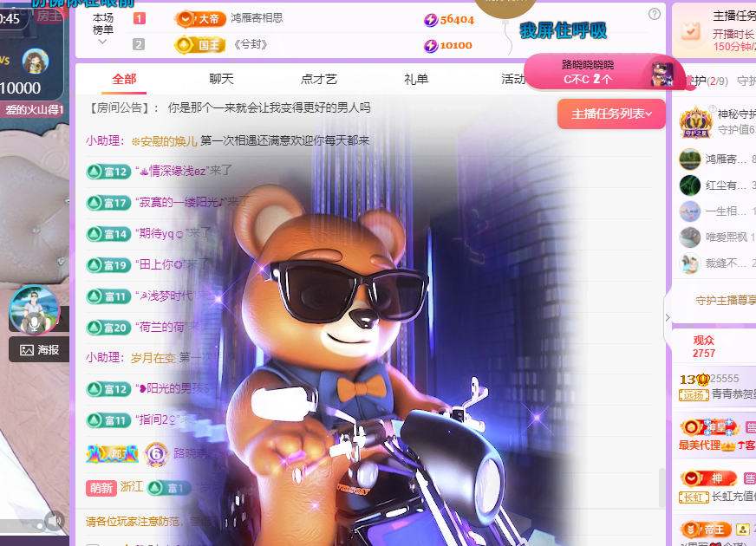Open guardian 红尘有... avatar
The image size is (756, 546).
point(690,185)
